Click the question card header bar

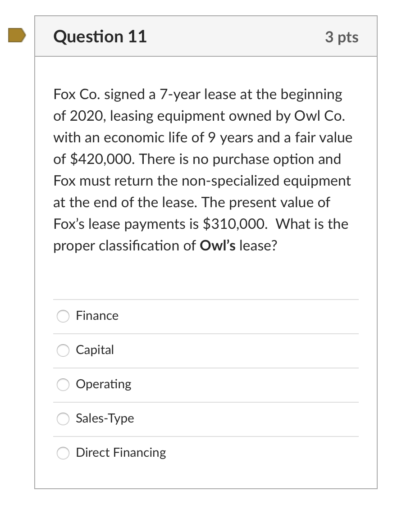click(205, 36)
